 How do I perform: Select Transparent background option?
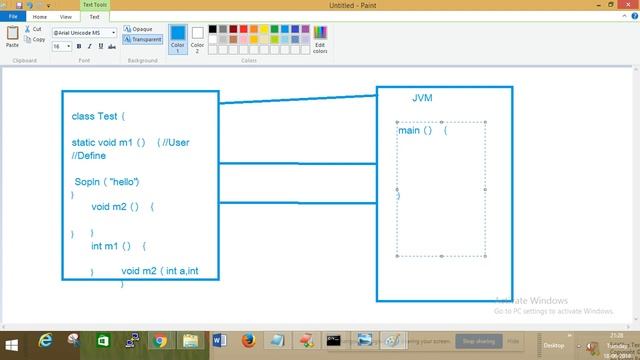pyautogui.click(x=142, y=39)
